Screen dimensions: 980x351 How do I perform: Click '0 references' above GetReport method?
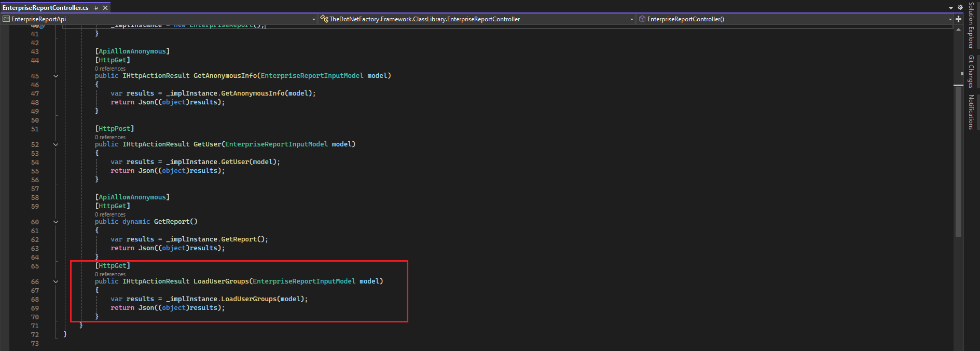tap(110, 214)
